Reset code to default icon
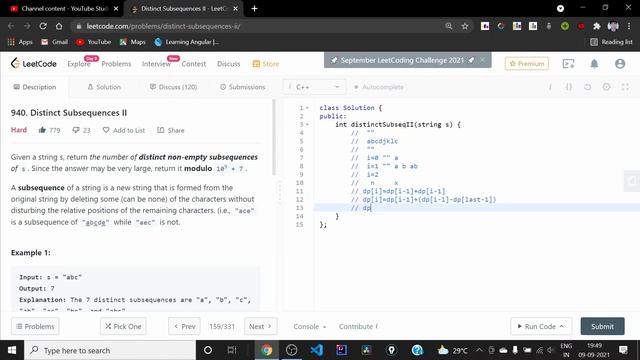Viewport: 640px width, 360px height. tap(587, 87)
